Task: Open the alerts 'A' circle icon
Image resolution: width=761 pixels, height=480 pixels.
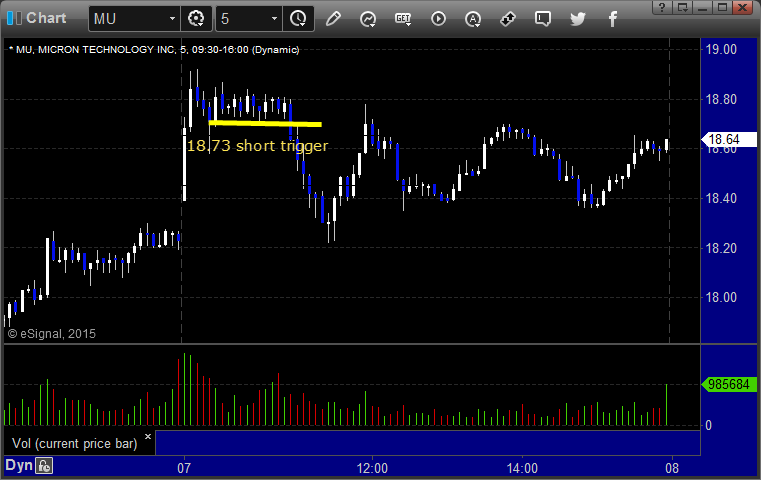Action: 473,19
